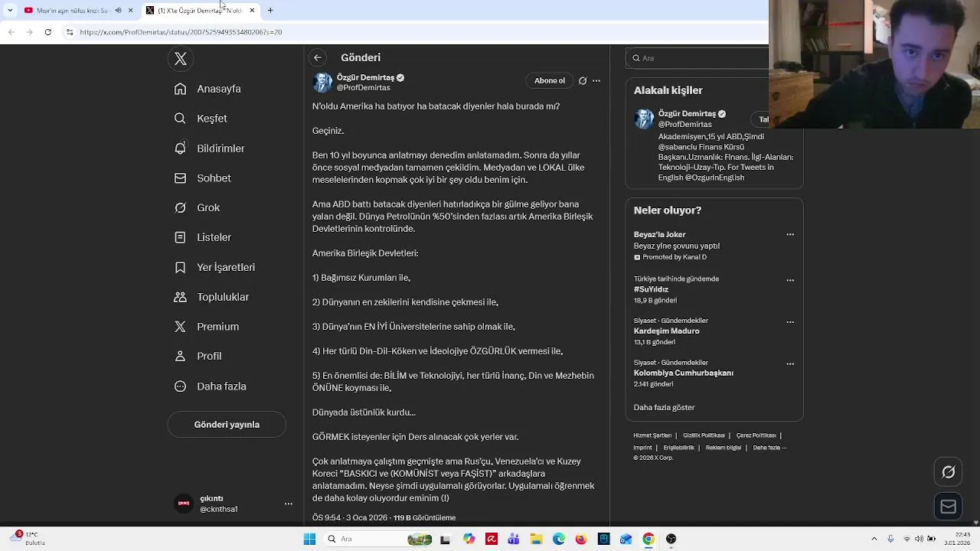Click the çıkıntı account avatar
The image size is (980, 551).
pyautogui.click(x=184, y=504)
